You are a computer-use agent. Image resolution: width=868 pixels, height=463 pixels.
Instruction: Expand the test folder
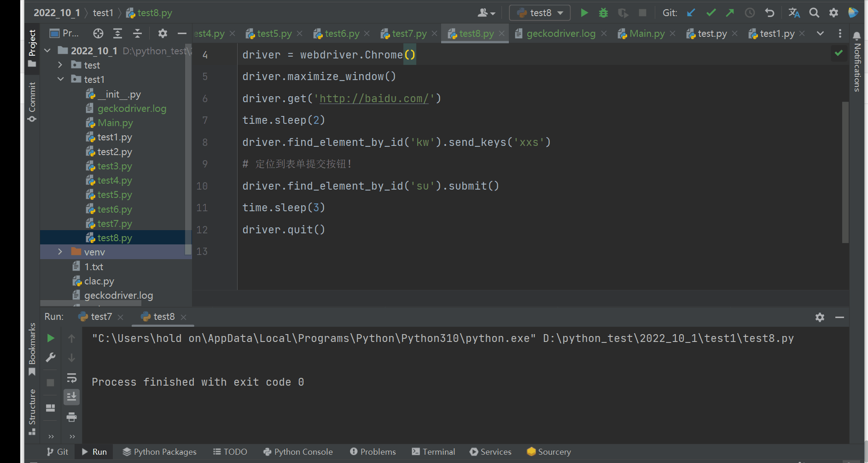[x=60, y=65]
